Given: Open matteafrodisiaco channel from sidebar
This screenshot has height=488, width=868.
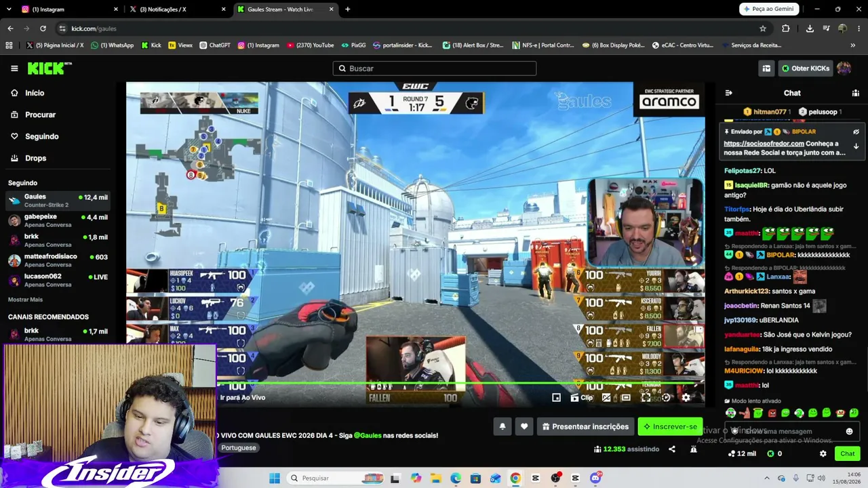Looking at the screenshot, I should click(x=58, y=260).
